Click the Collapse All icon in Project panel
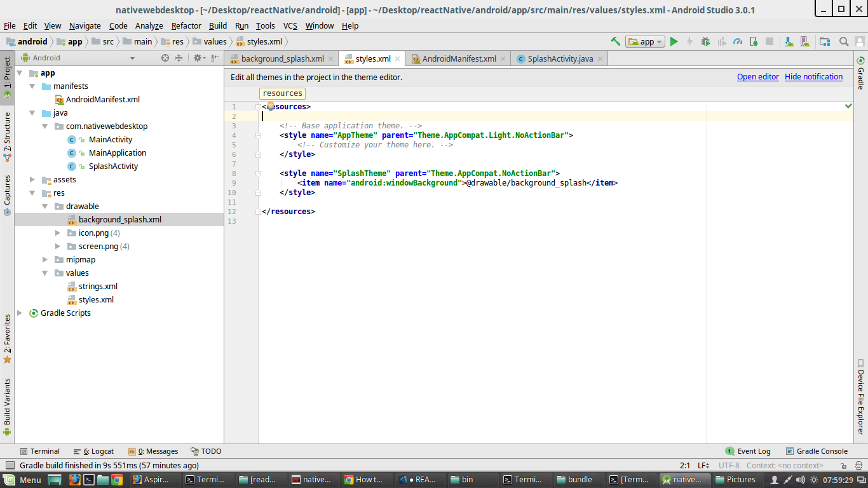 click(179, 58)
